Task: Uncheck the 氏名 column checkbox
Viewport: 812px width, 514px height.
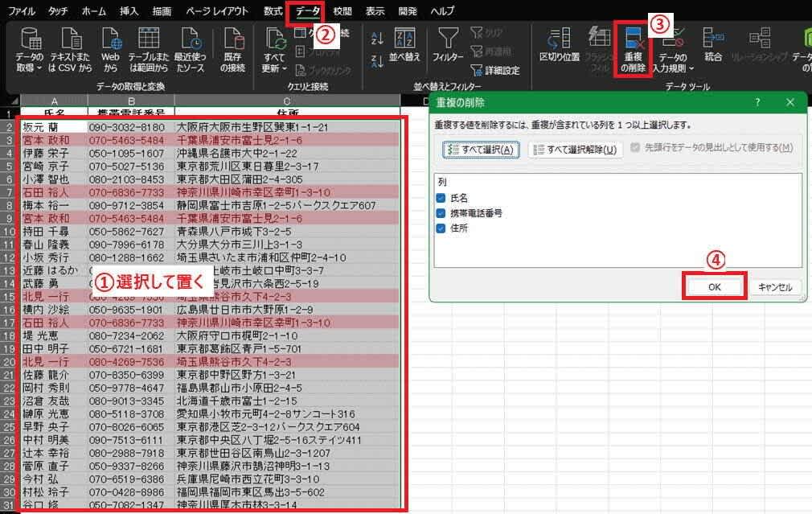Action: (440, 198)
